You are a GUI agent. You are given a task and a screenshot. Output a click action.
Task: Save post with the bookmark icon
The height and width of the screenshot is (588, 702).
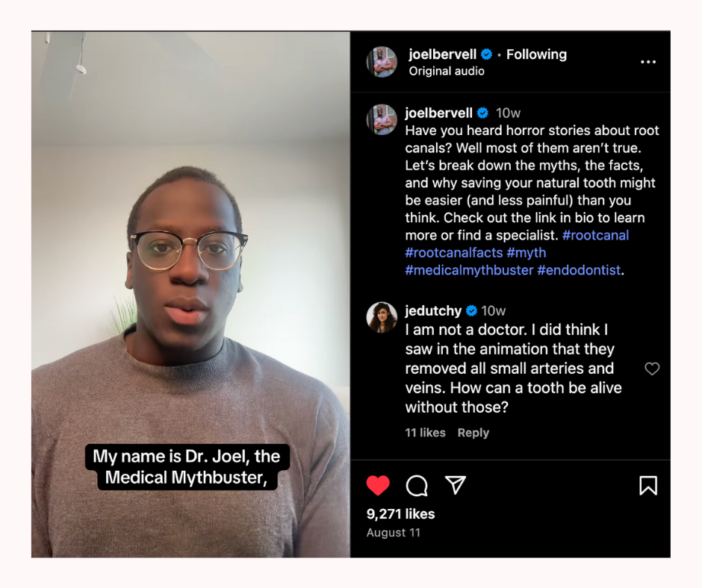click(648, 486)
